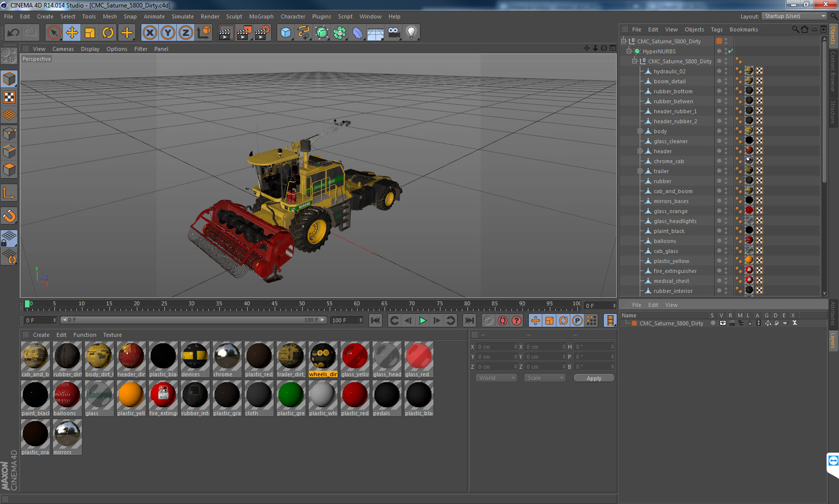The height and width of the screenshot is (504, 839).
Task: Activate the Move tool
Action: pyautogui.click(x=72, y=33)
